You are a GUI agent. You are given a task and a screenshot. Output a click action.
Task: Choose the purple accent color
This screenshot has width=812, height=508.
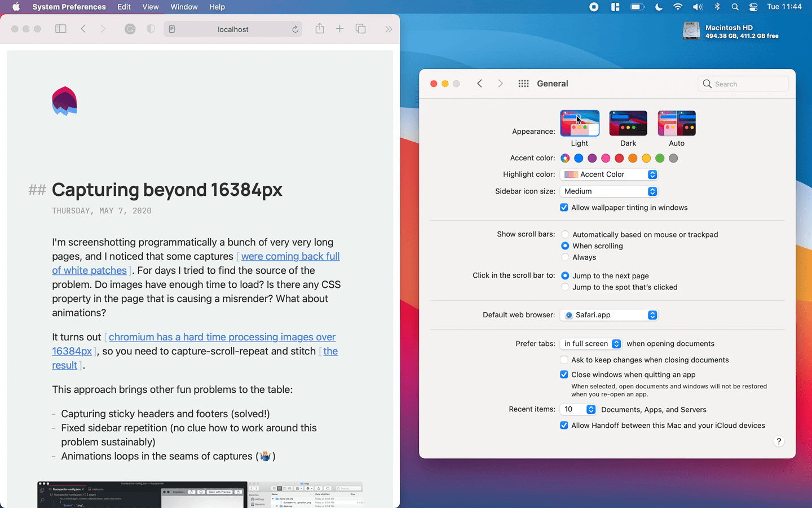592,158
